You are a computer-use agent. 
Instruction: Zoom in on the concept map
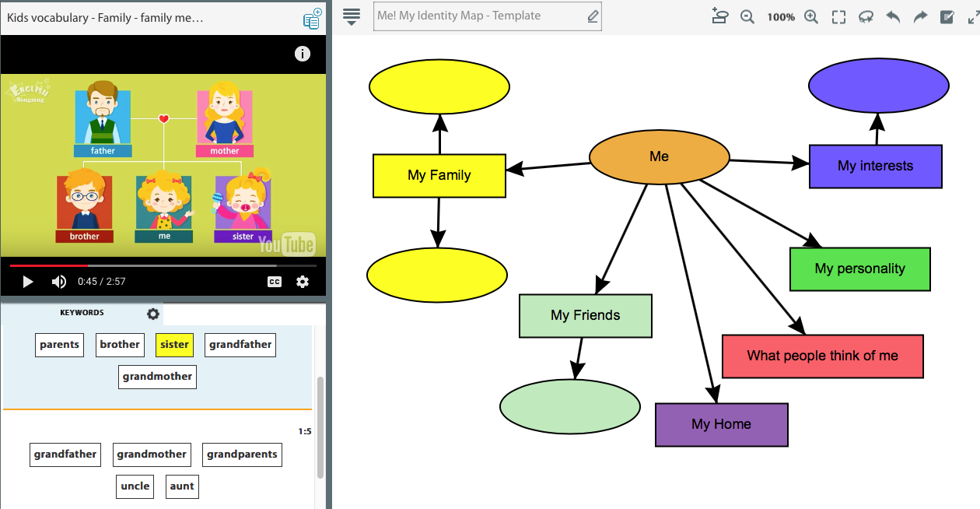811,17
